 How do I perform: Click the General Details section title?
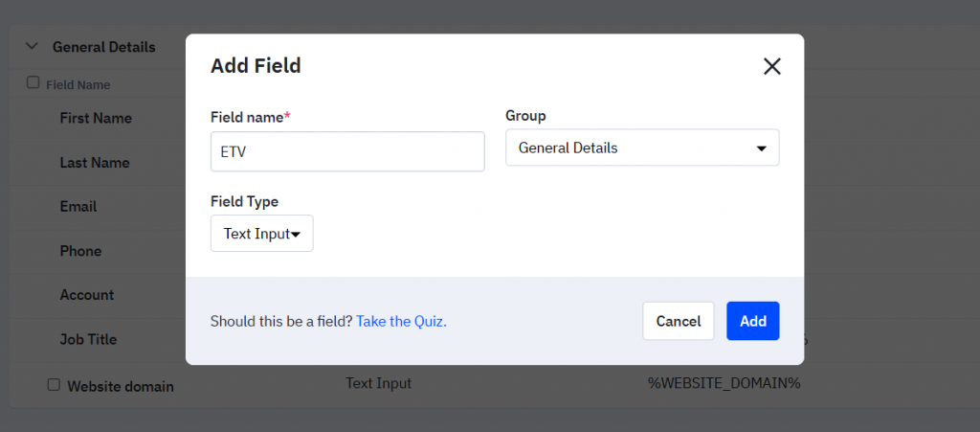point(103,46)
